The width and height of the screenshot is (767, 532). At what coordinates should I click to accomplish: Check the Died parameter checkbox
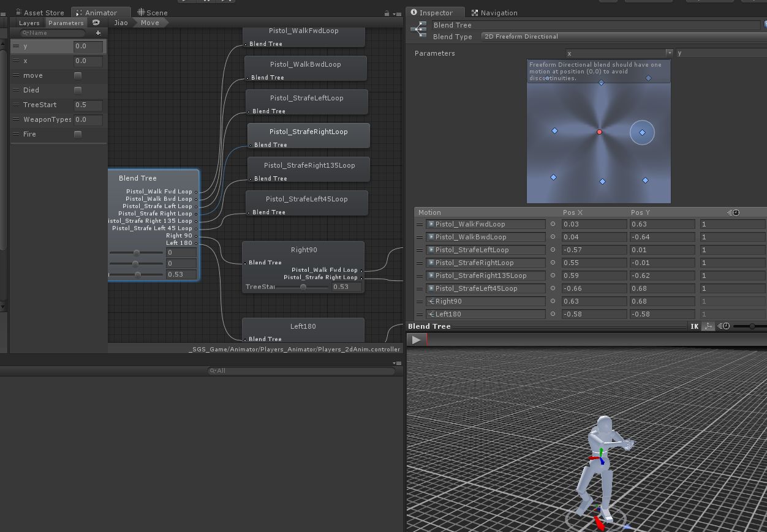pos(78,91)
